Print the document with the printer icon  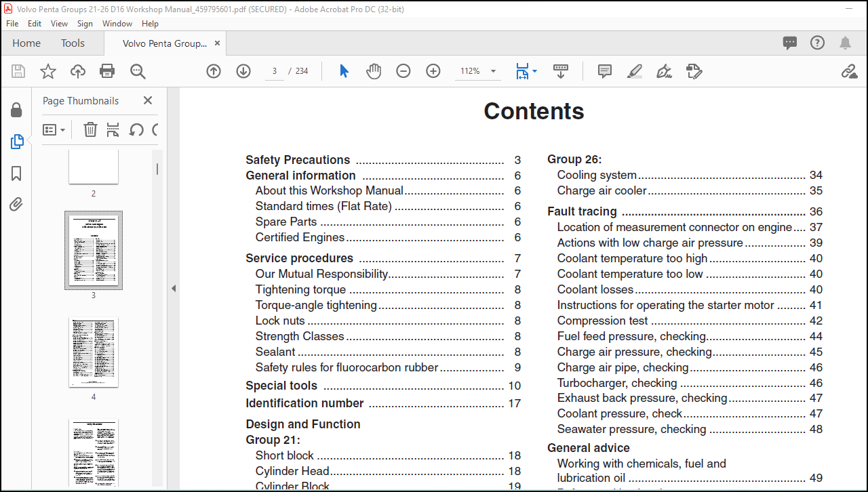107,71
